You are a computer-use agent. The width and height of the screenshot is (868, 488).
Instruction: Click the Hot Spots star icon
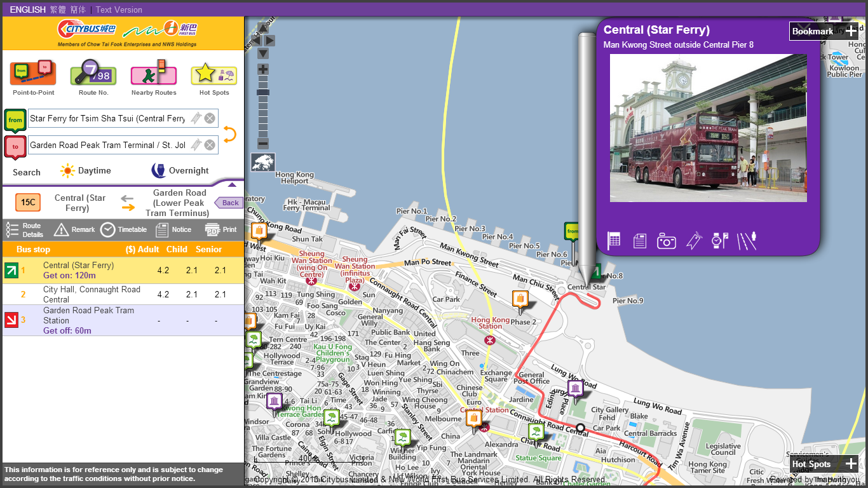tap(214, 74)
